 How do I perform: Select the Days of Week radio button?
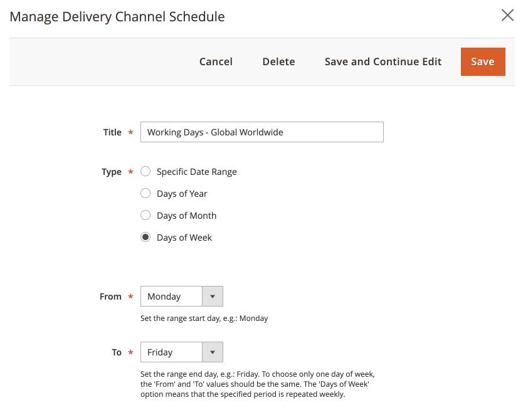point(145,237)
